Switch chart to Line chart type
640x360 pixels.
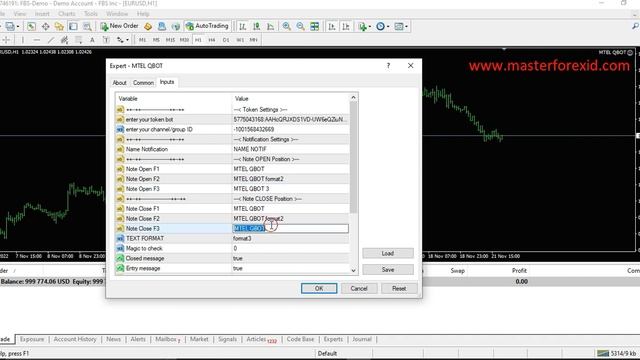click(x=270, y=27)
